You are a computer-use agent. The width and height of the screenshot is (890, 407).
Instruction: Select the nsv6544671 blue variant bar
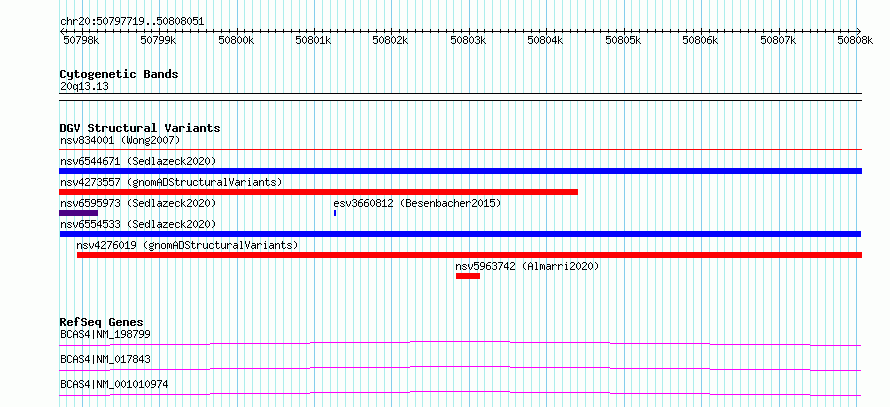click(x=460, y=171)
